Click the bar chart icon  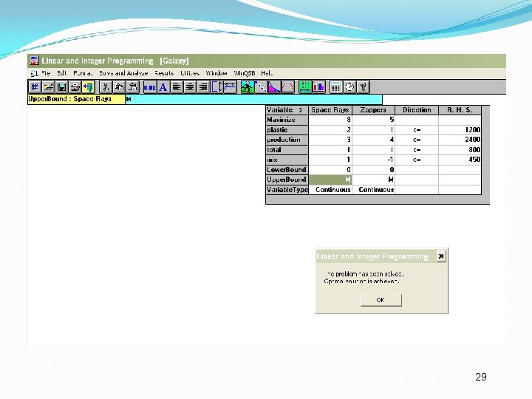[318, 87]
